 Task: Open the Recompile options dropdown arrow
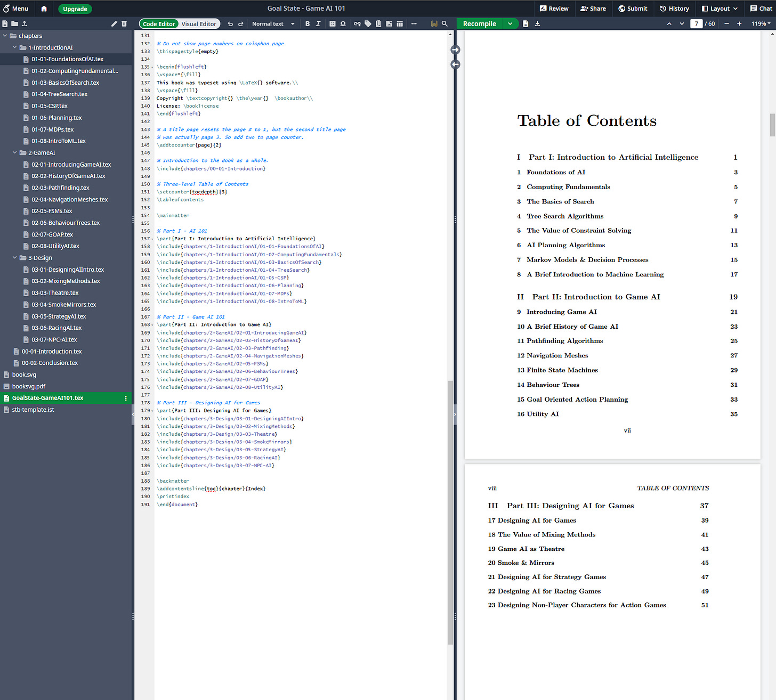[x=510, y=24]
